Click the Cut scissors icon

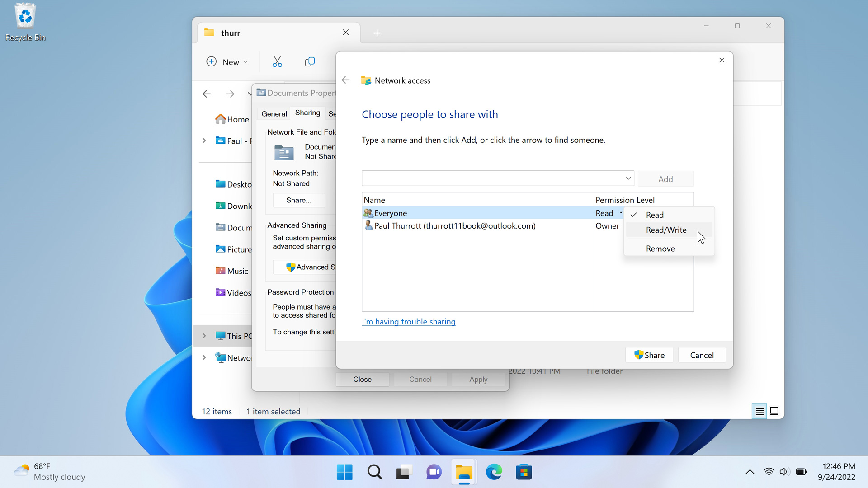[277, 62]
